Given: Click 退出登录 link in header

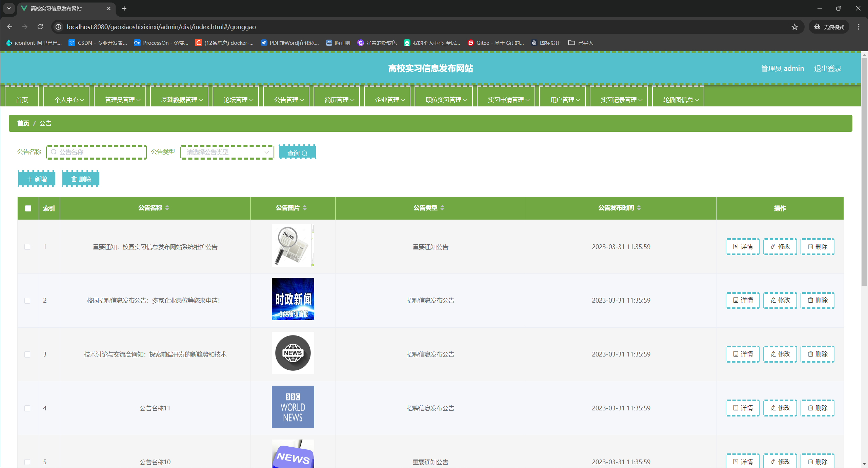Looking at the screenshot, I should [x=827, y=68].
